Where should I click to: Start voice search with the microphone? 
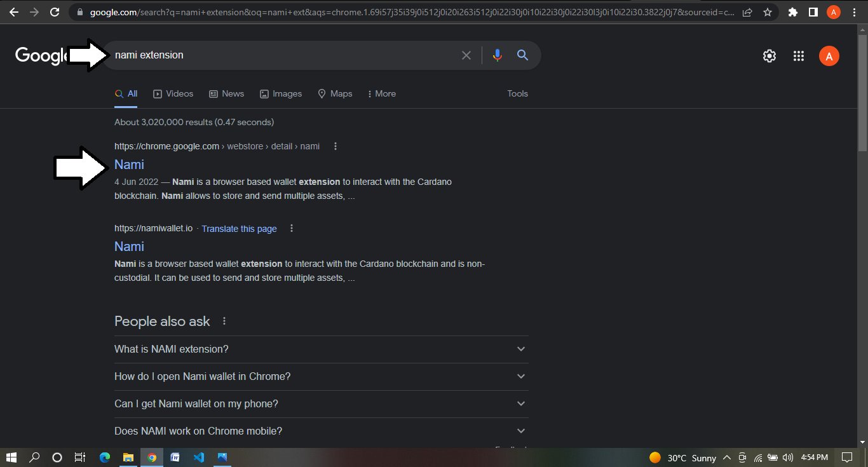(x=497, y=55)
